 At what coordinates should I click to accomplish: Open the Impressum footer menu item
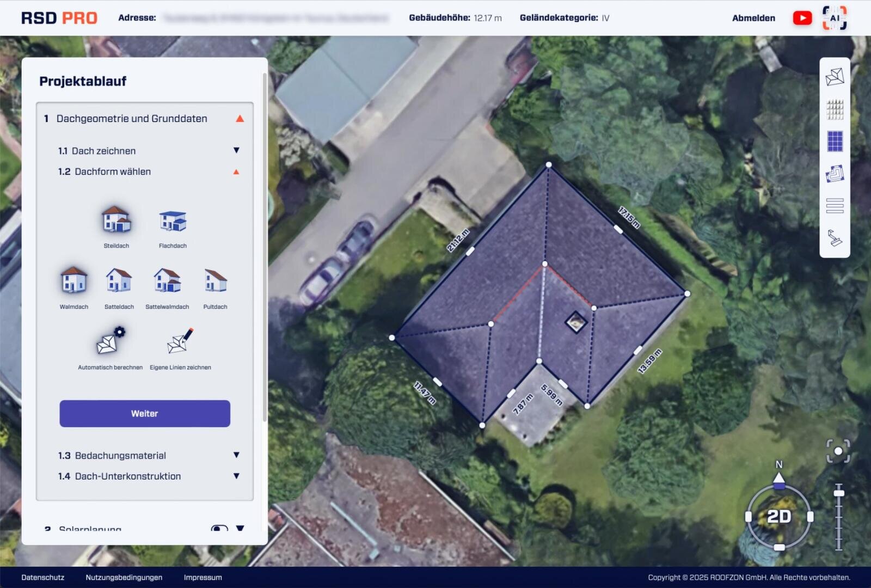202,577
